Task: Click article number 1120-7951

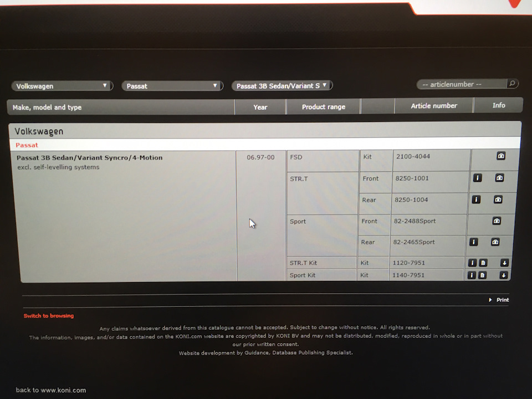Action: [x=408, y=263]
